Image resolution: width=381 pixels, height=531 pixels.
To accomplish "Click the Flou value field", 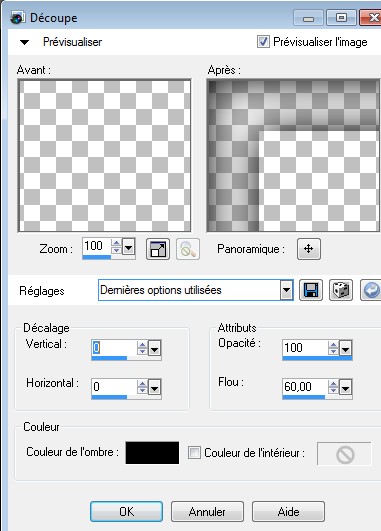I will click(305, 387).
